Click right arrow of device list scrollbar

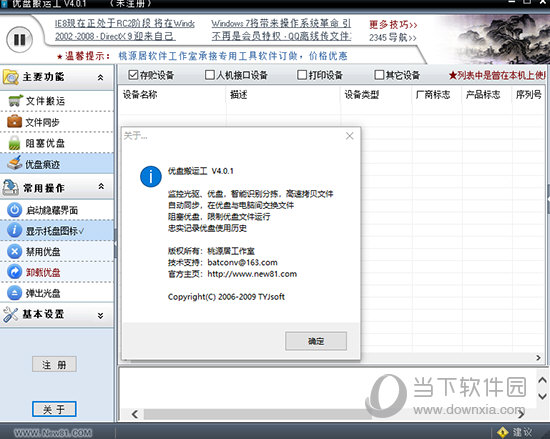[538, 358]
